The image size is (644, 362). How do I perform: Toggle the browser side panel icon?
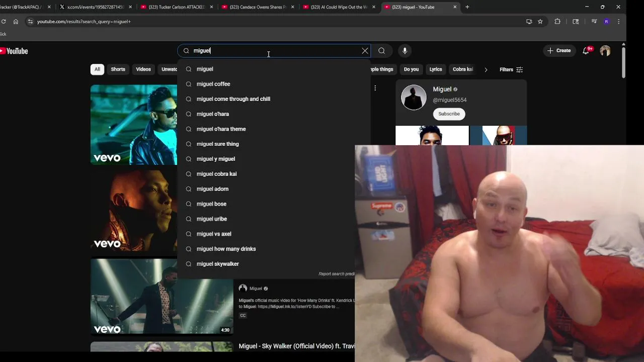[x=576, y=22]
